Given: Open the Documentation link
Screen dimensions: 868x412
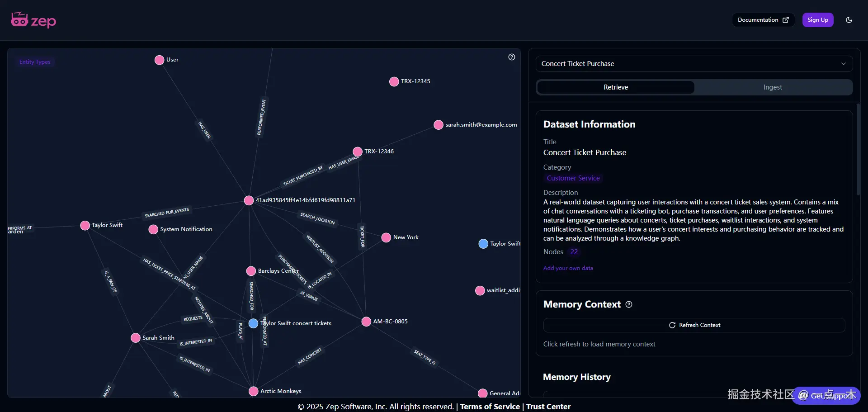Looking at the screenshot, I should pyautogui.click(x=763, y=20).
